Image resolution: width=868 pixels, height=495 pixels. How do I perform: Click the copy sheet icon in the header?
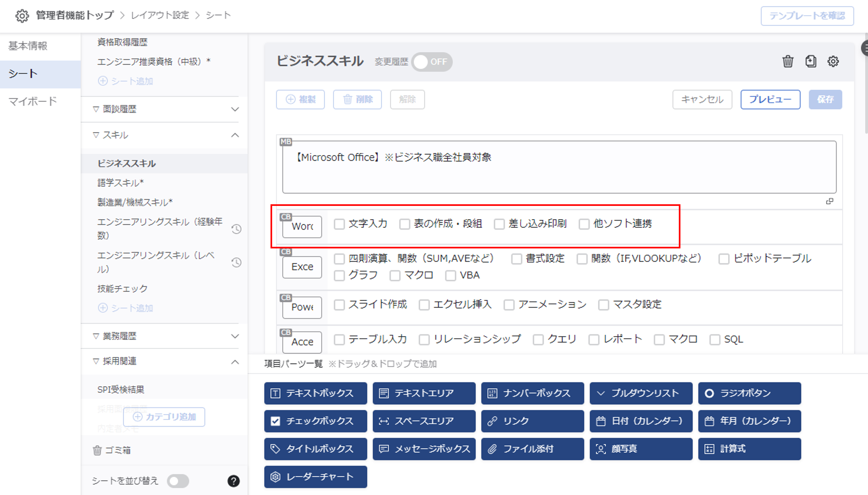811,62
